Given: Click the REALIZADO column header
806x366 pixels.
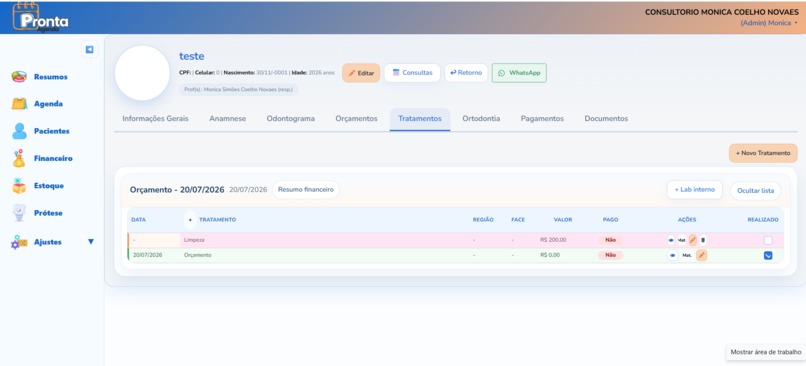Looking at the screenshot, I should [763, 220].
